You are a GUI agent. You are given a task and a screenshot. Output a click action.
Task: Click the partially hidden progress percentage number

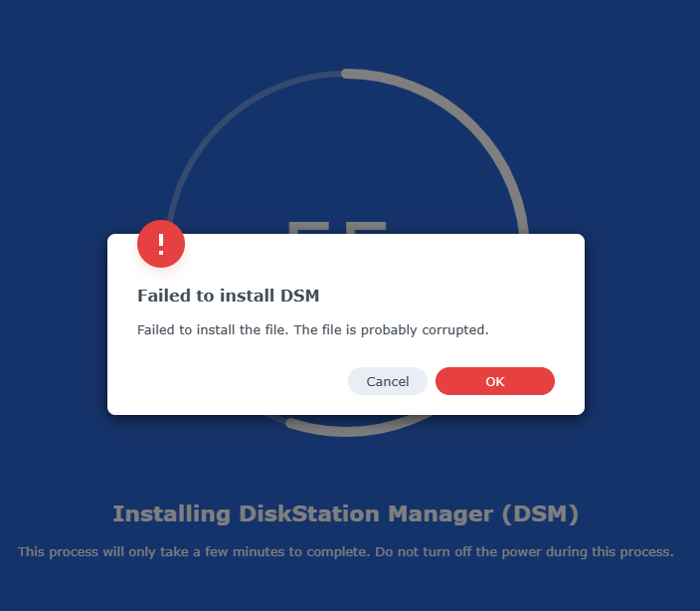point(337,227)
